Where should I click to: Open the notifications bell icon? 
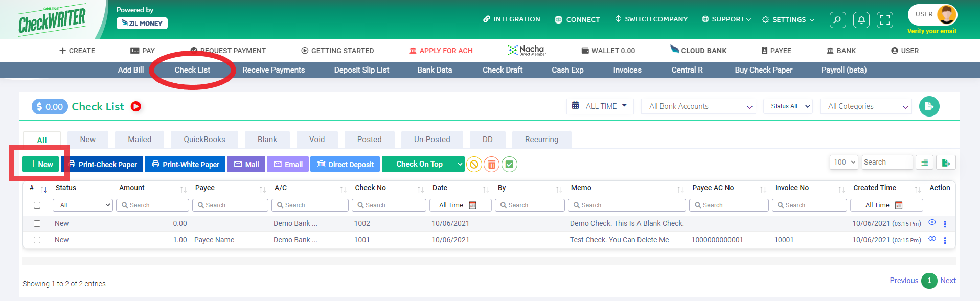click(861, 20)
